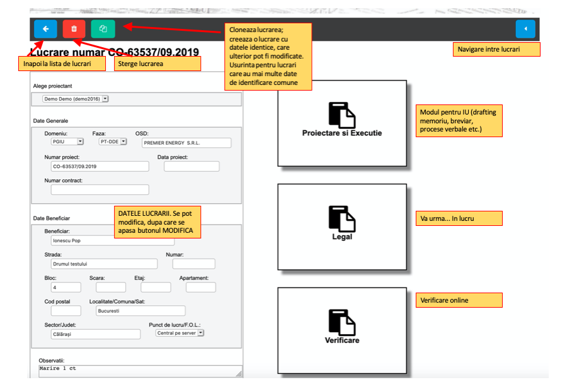The width and height of the screenshot is (567, 392).
Task: Click the Verificare document icon
Action: pyautogui.click(x=341, y=322)
